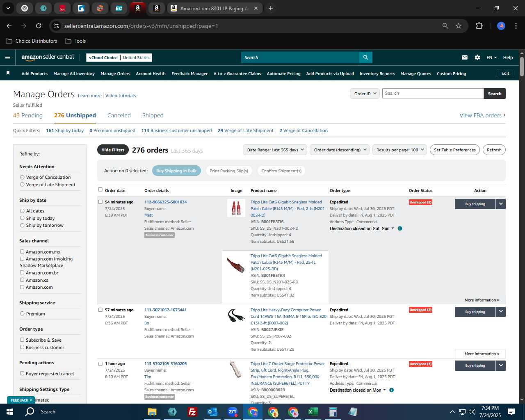Open File Explorer from the taskbar
The width and height of the screenshot is (525, 420).
tap(152, 412)
